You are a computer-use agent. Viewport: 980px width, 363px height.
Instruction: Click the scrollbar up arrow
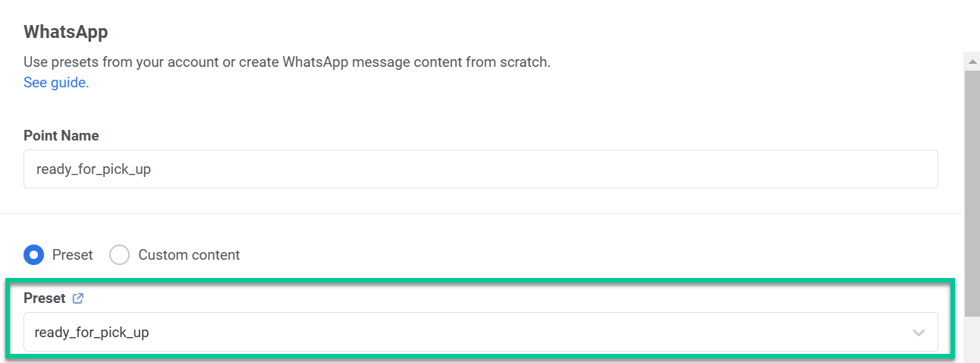[x=972, y=60]
